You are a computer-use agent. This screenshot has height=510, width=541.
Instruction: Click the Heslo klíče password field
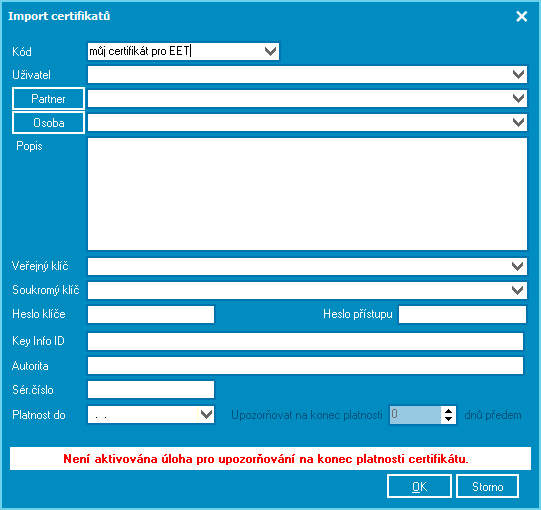point(151,314)
